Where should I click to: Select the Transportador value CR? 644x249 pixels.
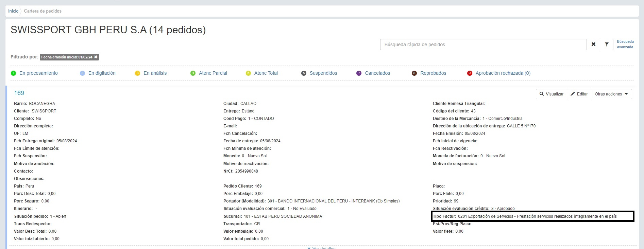257,224
